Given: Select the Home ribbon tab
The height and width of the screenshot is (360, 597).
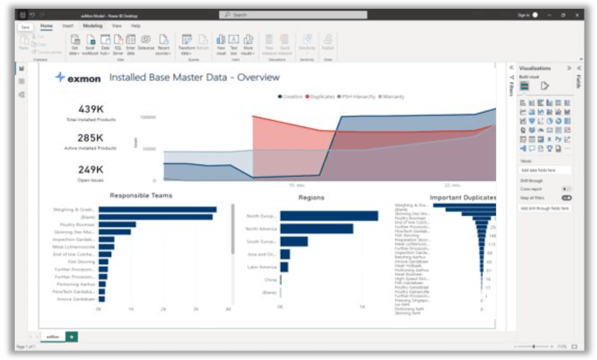Looking at the screenshot, I should click(46, 26).
